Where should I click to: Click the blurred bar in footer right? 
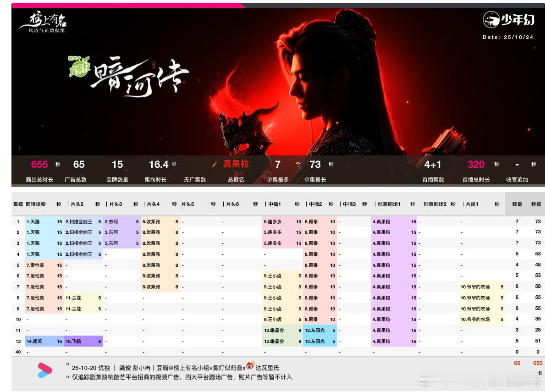[x=480, y=381]
